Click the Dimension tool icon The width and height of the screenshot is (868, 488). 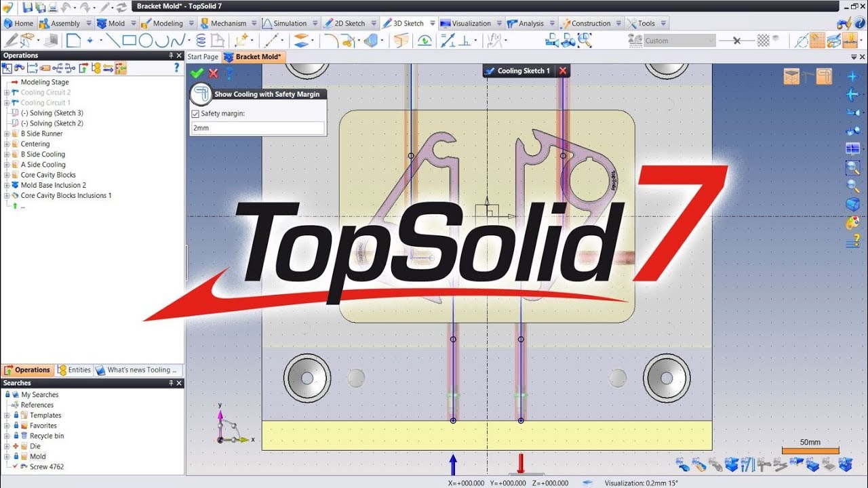pos(448,40)
